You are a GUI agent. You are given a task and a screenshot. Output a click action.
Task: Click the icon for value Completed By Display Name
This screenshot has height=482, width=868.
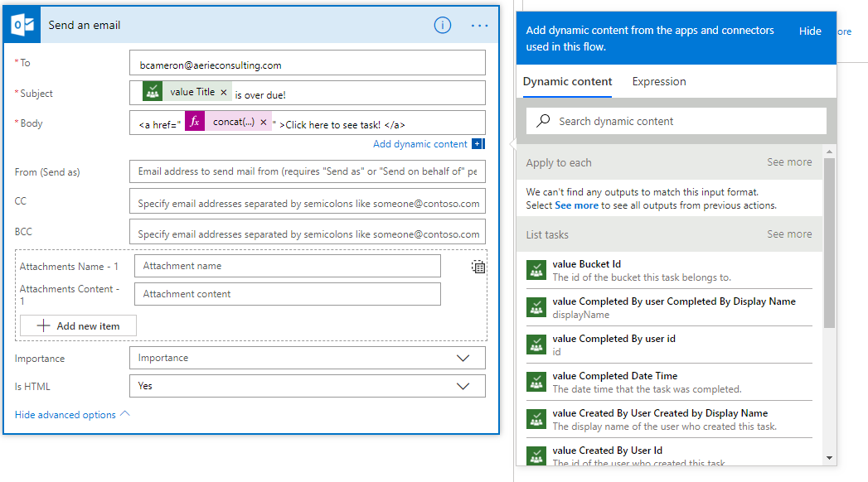[x=536, y=307]
